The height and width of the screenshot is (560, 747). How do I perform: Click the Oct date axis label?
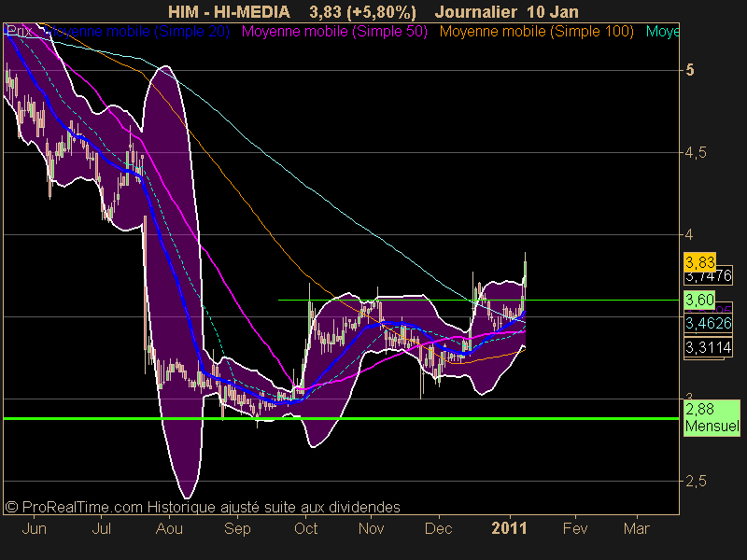click(x=306, y=528)
